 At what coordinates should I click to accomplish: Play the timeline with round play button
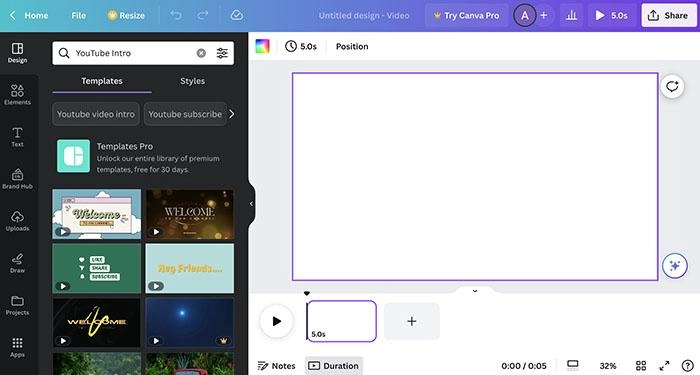(276, 321)
